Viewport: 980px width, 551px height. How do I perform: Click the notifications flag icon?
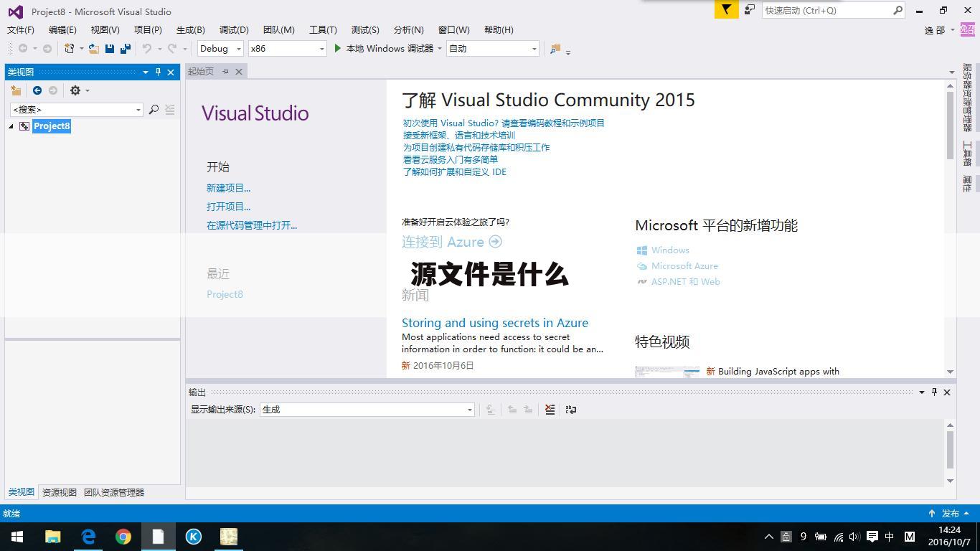(726, 10)
